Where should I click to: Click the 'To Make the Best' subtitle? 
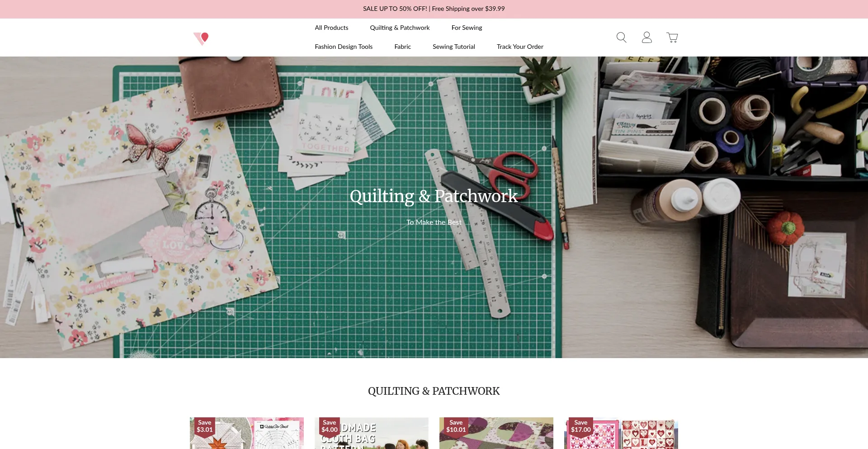pos(434,222)
